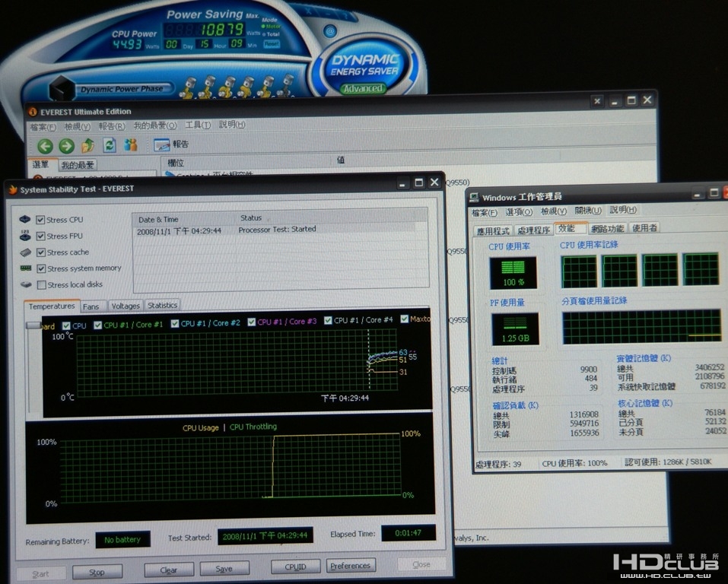
Task: Select the 'Processor Test: Started' log entry
Action: pos(280,230)
